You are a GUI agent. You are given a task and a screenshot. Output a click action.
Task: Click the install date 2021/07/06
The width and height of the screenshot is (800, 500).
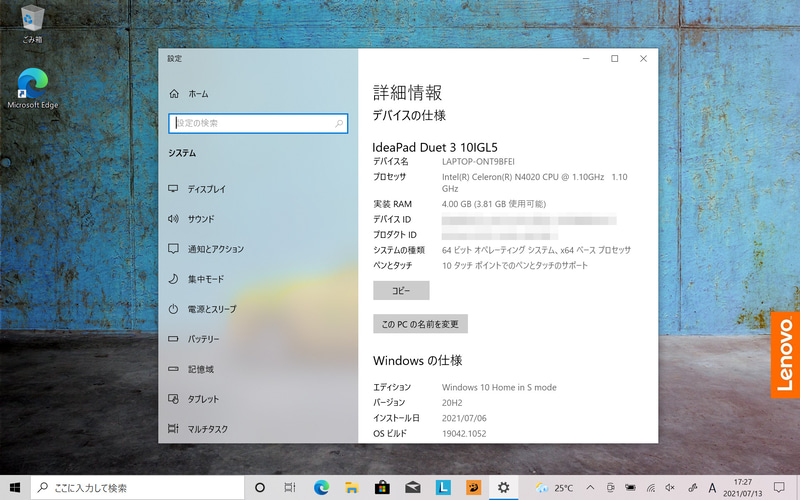tap(464, 418)
